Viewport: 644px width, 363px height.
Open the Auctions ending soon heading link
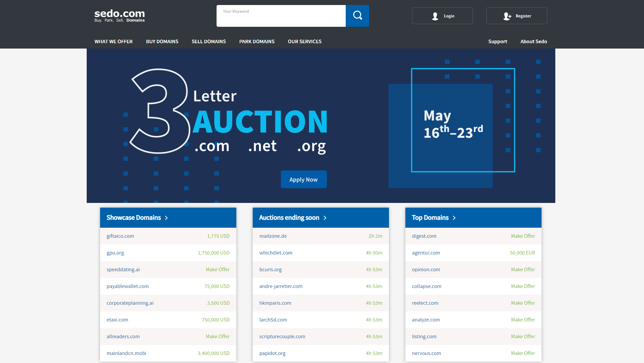289,218
